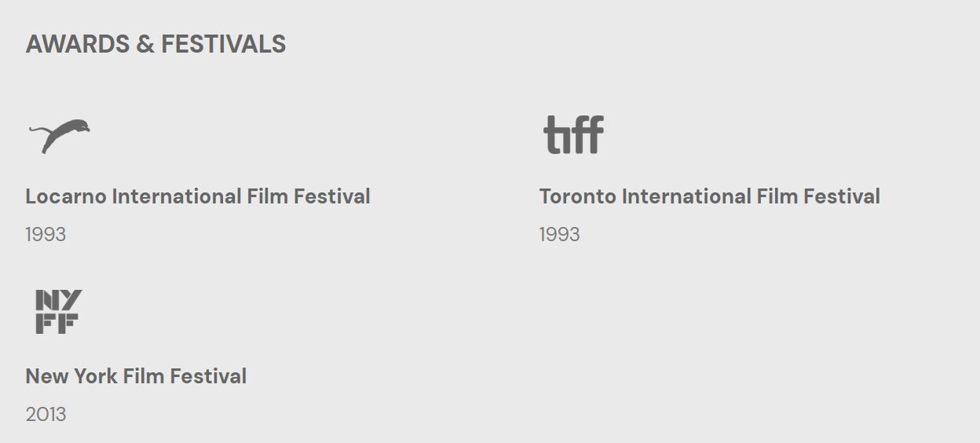Click the word 'Toronto' in the festival title
980x443 pixels.
pos(577,196)
